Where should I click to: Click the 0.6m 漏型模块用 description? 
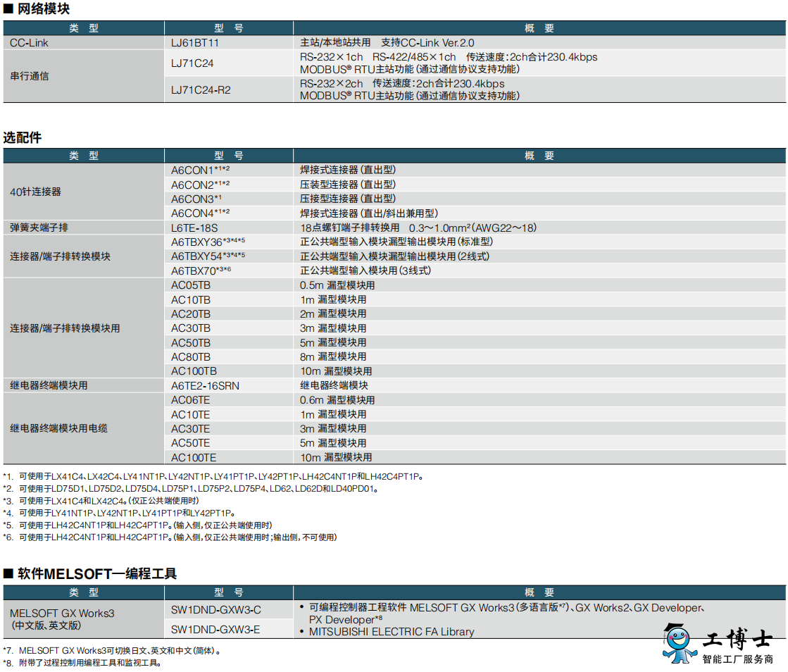coord(337,399)
